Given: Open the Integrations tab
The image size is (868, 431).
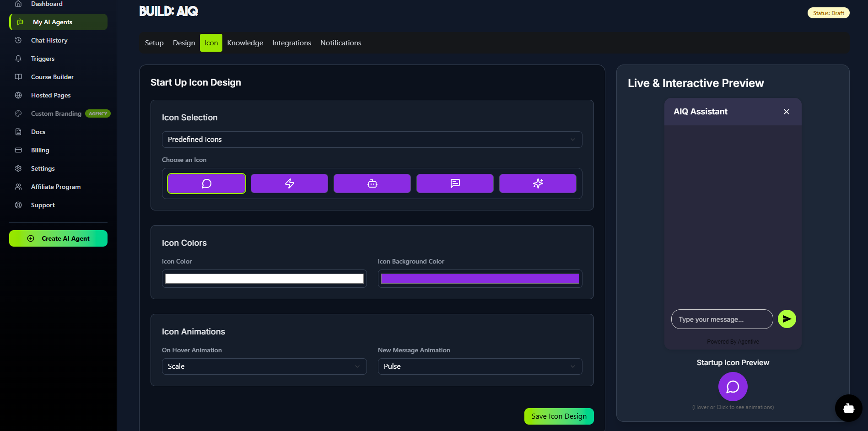Looking at the screenshot, I should tap(291, 43).
